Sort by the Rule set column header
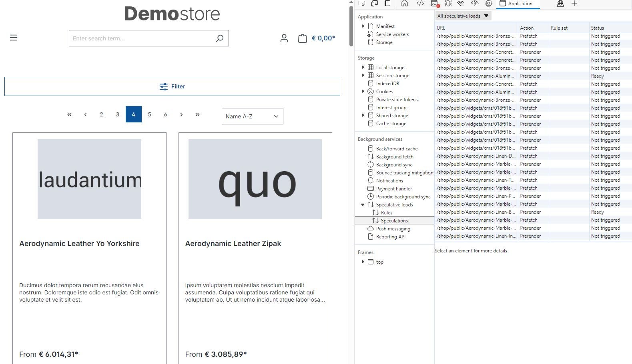This screenshot has width=632, height=364. tap(569, 28)
